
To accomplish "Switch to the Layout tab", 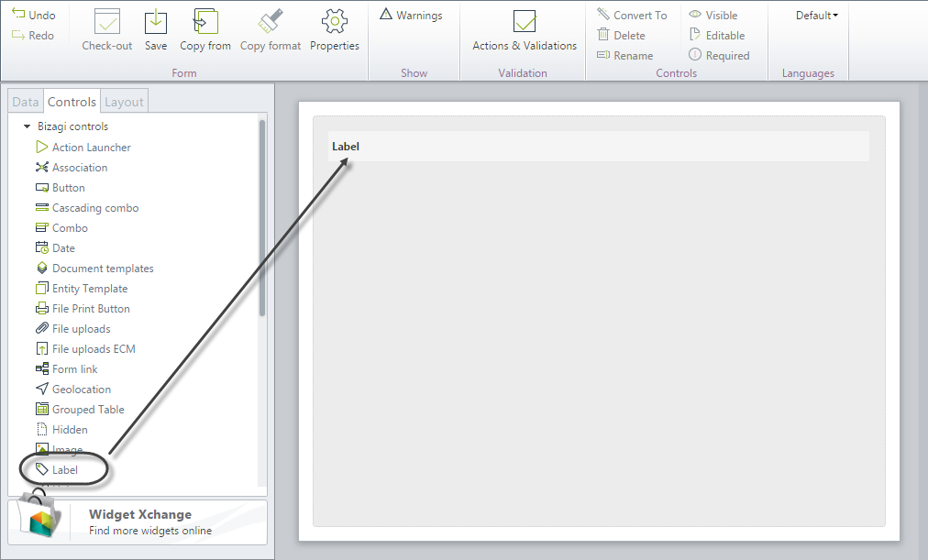I will [124, 102].
